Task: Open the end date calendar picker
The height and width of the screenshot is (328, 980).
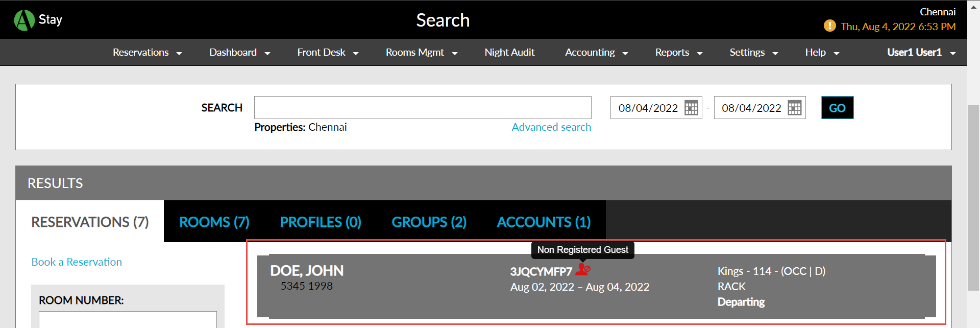Action: (x=794, y=108)
